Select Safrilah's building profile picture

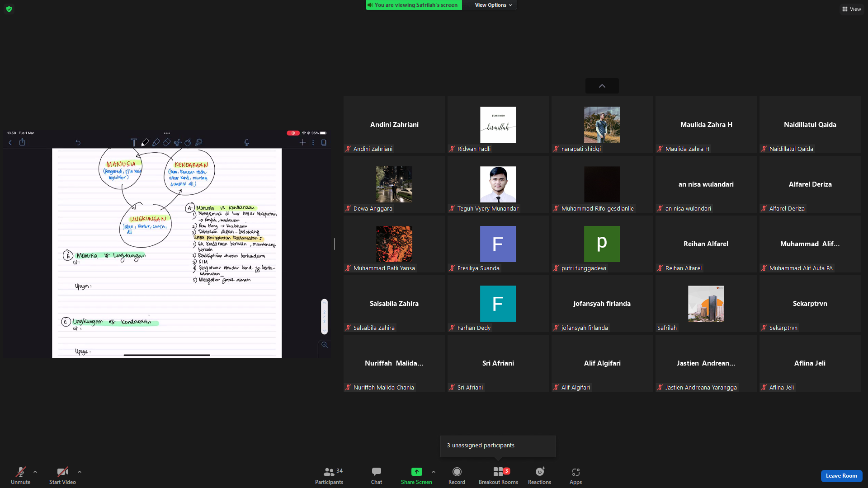pos(706,303)
